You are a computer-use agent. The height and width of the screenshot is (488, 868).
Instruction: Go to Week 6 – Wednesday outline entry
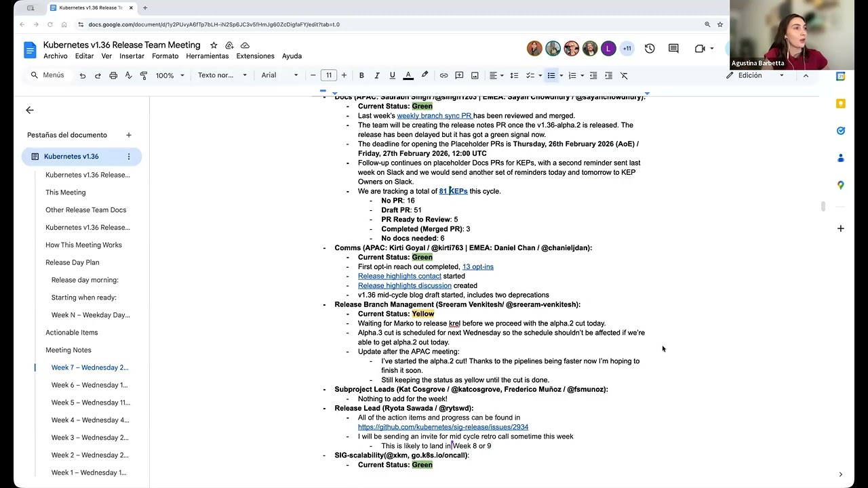coord(90,385)
